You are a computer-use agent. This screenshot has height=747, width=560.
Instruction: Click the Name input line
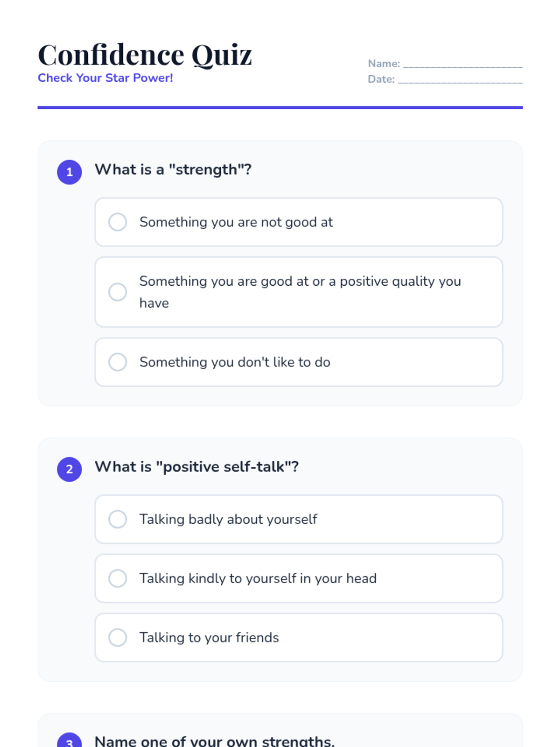(462, 64)
